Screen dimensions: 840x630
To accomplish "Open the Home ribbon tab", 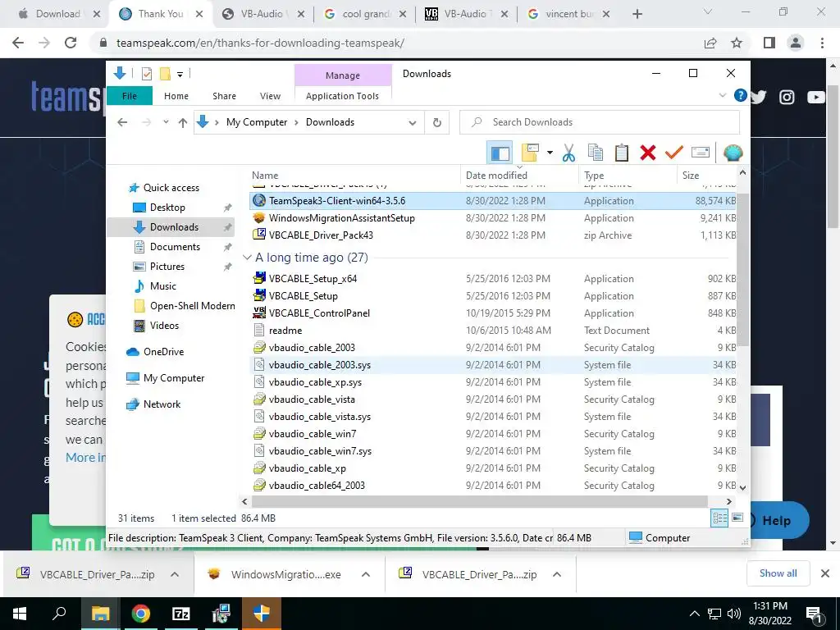I will (x=176, y=96).
